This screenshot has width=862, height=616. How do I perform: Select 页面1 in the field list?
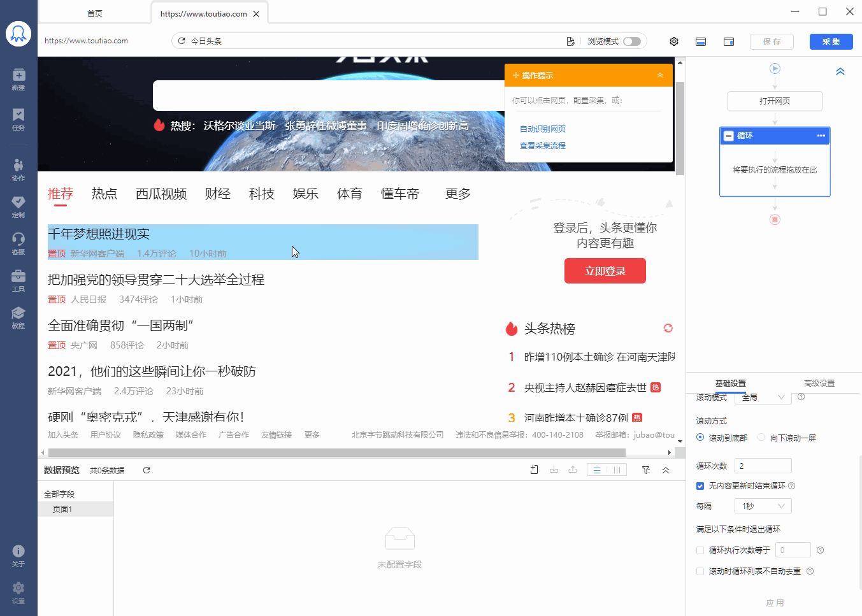76,509
